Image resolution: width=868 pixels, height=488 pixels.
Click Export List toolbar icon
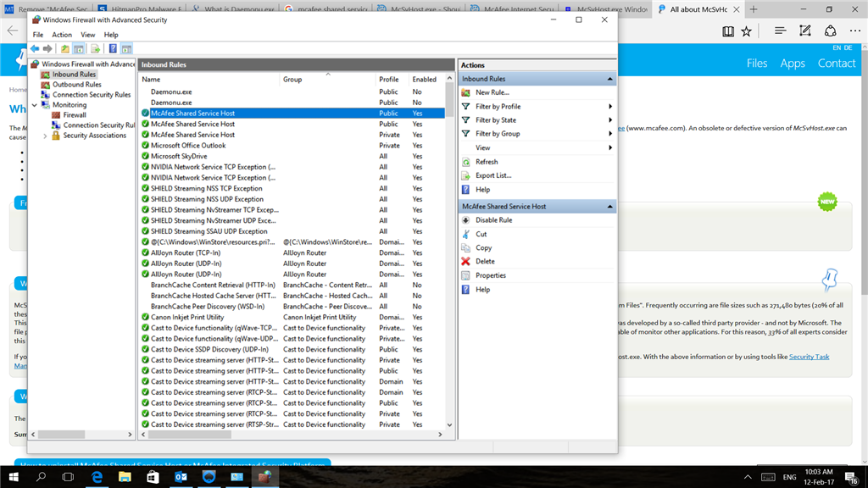coord(95,48)
